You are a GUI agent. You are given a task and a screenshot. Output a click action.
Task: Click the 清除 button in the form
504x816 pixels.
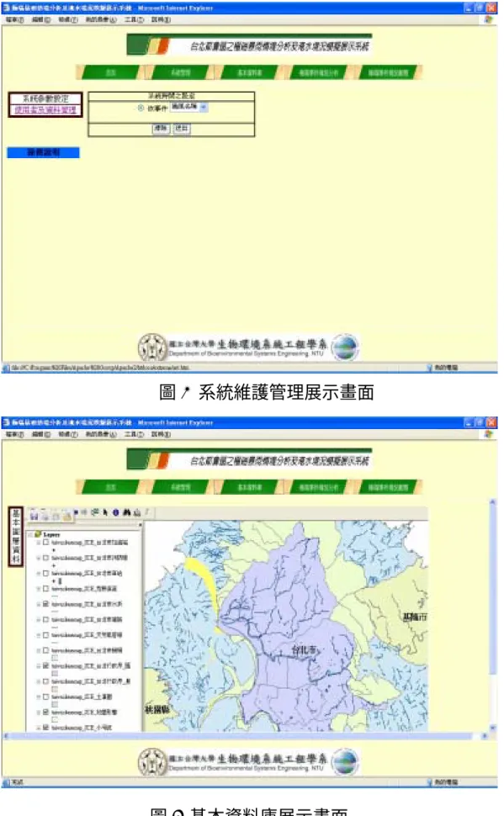(x=161, y=128)
